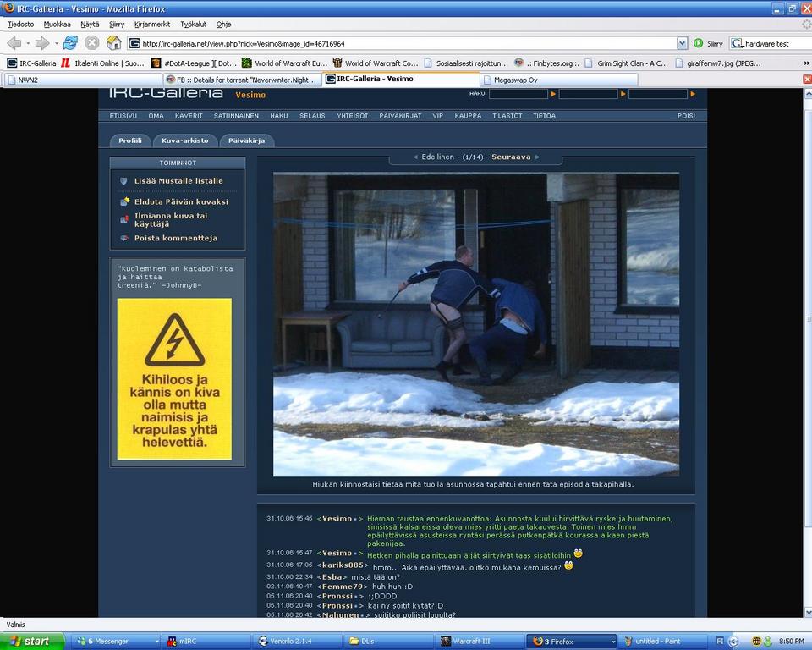Open the World of Warcraft Co bookmark

coord(376,63)
